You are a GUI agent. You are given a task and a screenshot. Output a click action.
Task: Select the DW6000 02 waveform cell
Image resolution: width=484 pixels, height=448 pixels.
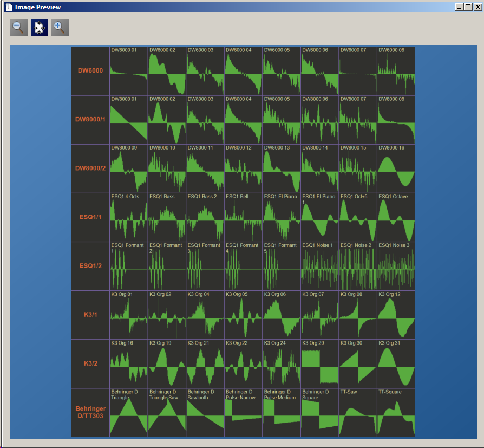(167, 71)
